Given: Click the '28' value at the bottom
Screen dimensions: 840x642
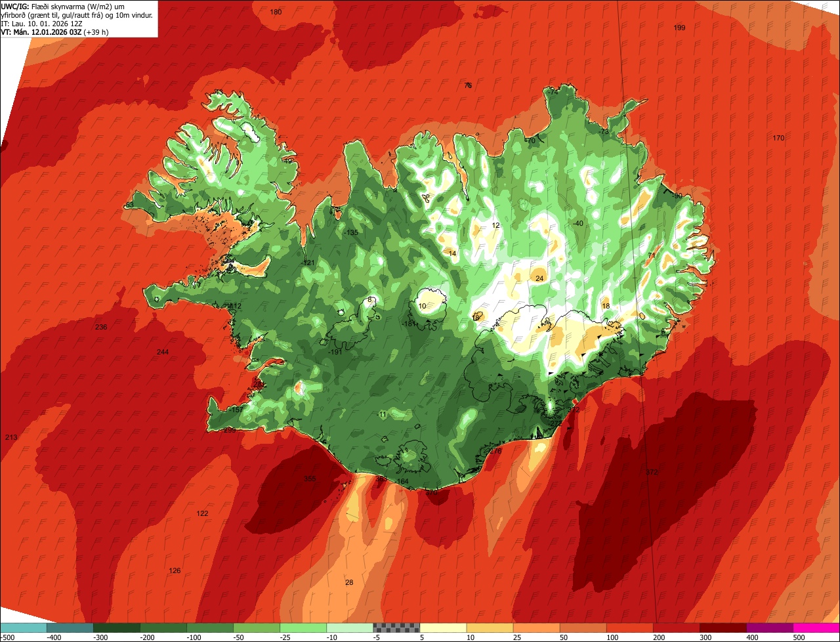Looking at the screenshot, I should coord(349,582).
